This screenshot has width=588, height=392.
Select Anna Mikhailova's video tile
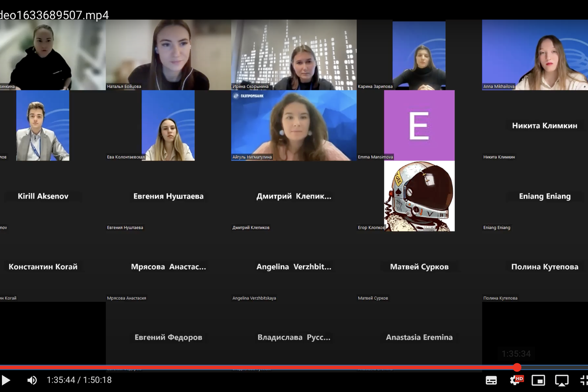[535, 55]
